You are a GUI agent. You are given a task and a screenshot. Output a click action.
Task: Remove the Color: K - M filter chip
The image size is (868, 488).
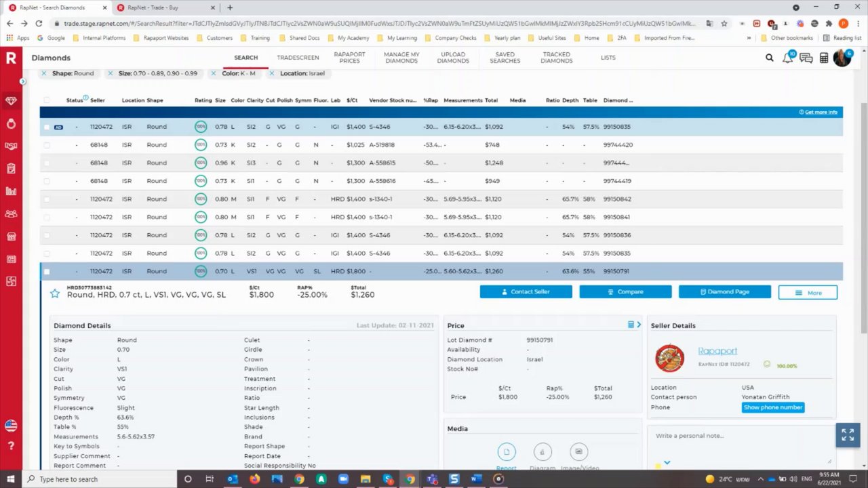(x=215, y=73)
